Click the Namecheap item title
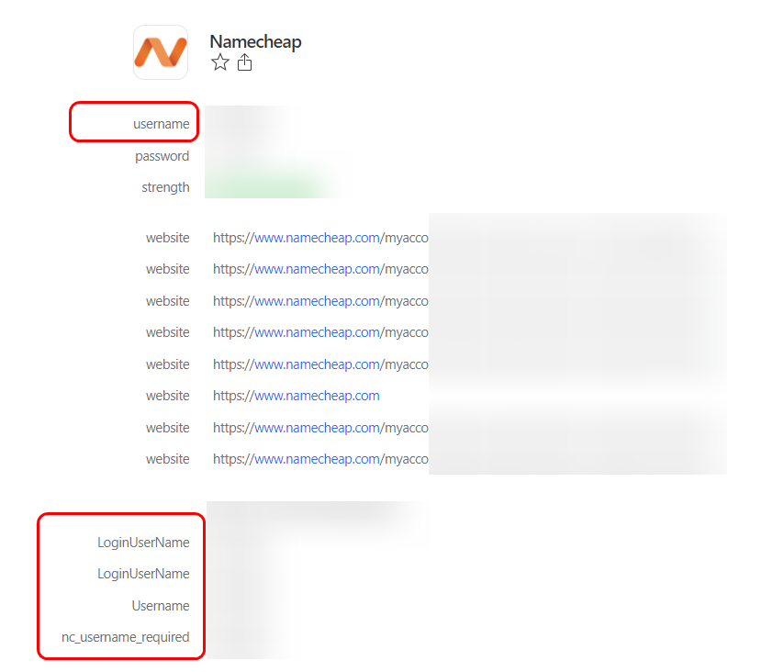 (x=255, y=41)
